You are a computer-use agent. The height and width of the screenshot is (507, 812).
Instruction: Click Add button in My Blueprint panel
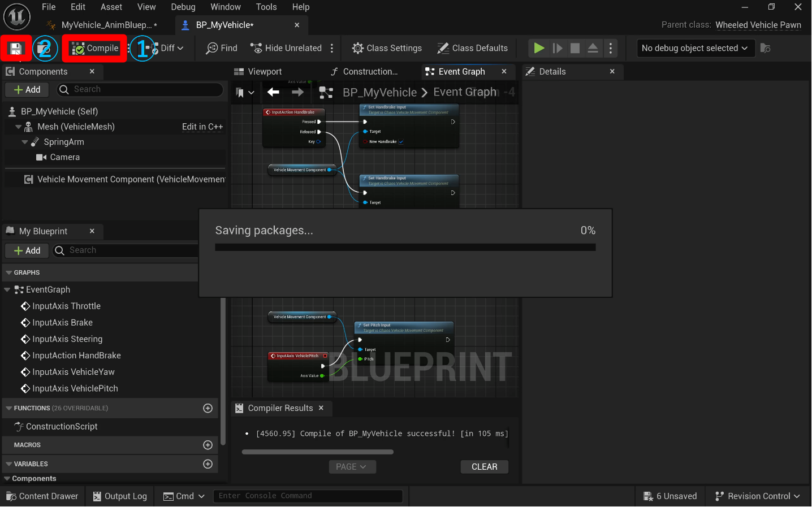pos(27,250)
